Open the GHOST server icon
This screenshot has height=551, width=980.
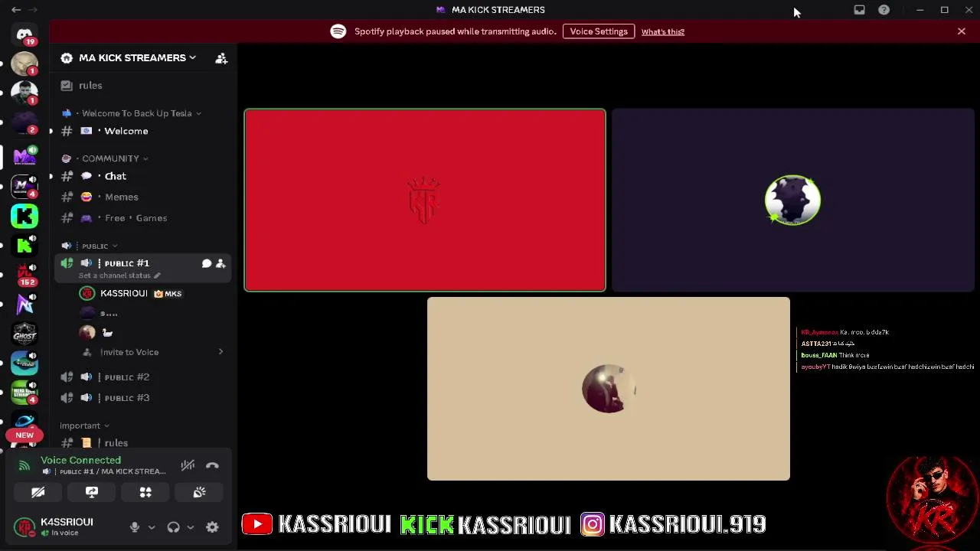point(24,334)
